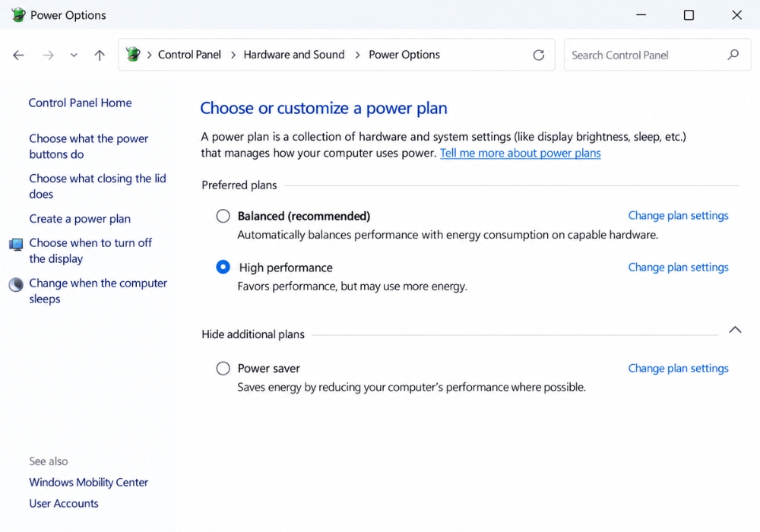Change plan settings for High performance plan
The image size is (760, 532).
point(678,268)
